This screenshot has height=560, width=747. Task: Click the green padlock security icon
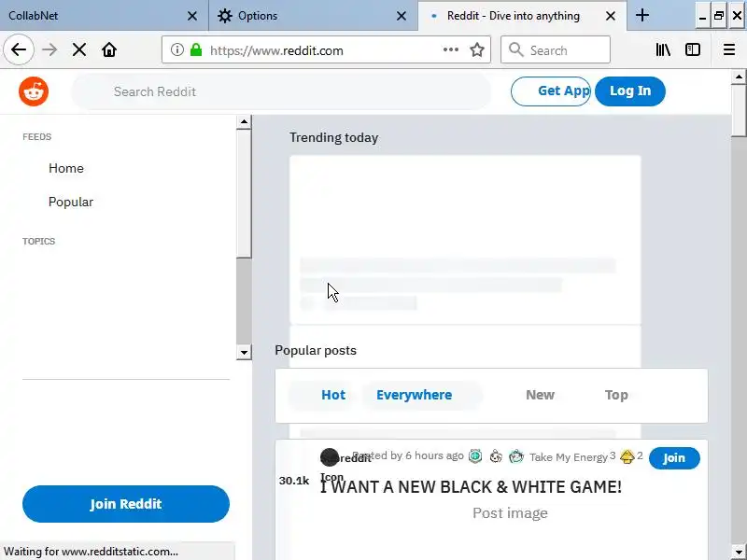point(196,49)
